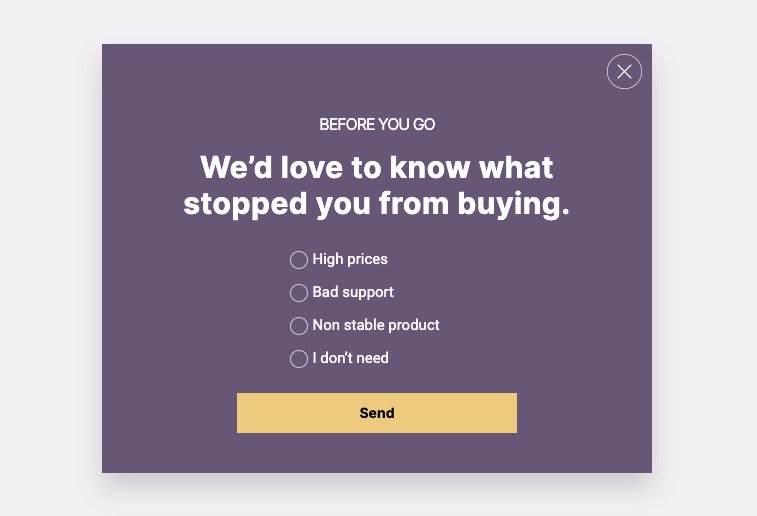Click the word GO in the subtitle
757x516 pixels.
[424, 125]
